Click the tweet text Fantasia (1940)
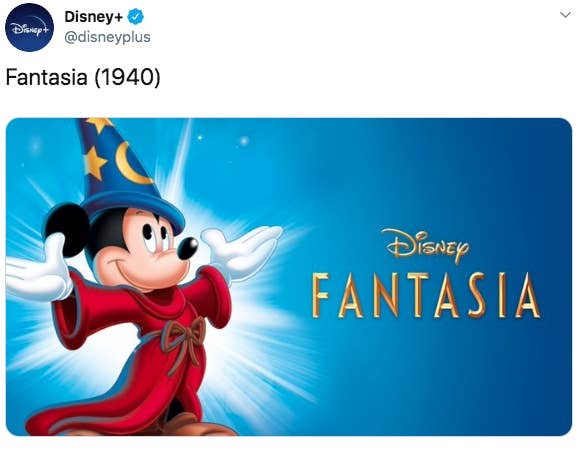Viewport: 581px width, 454px height. click(x=83, y=77)
